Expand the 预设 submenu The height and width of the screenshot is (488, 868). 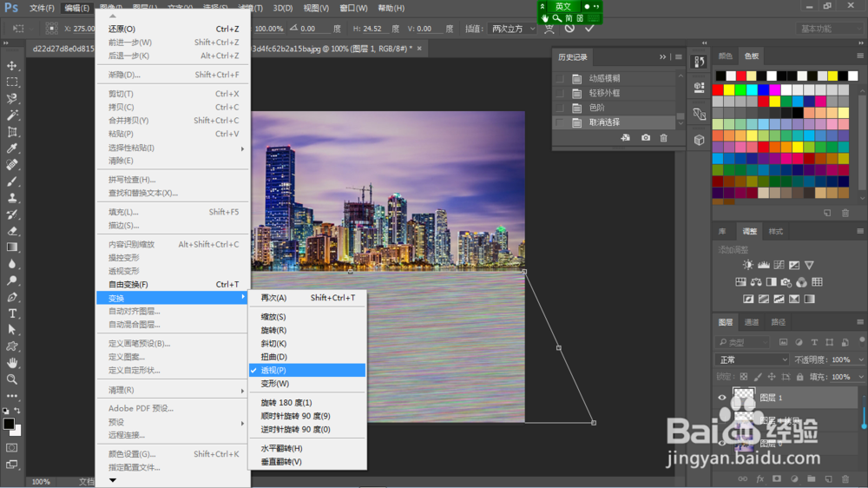coord(173,422)
